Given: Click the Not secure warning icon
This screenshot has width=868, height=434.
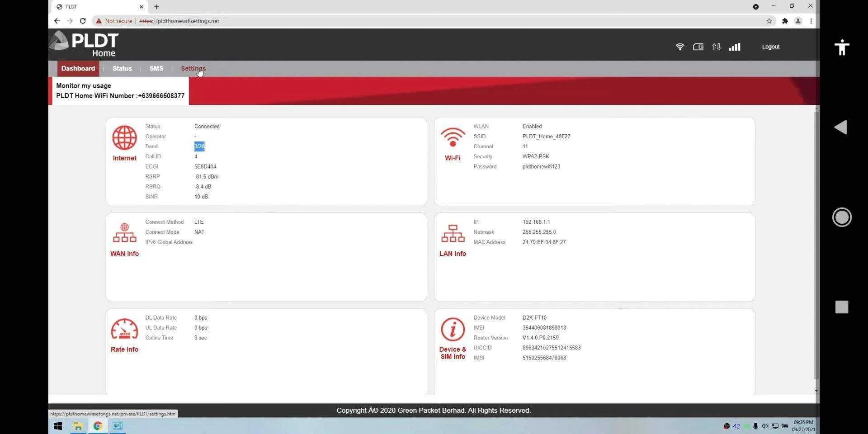Looking at the screenshot, I should (x=99, y=21).
